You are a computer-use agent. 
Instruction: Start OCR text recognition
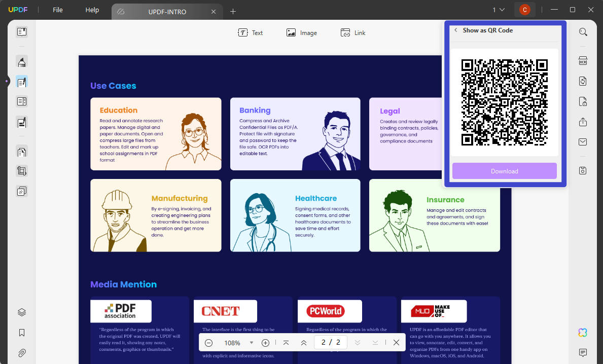click(582, 60)
